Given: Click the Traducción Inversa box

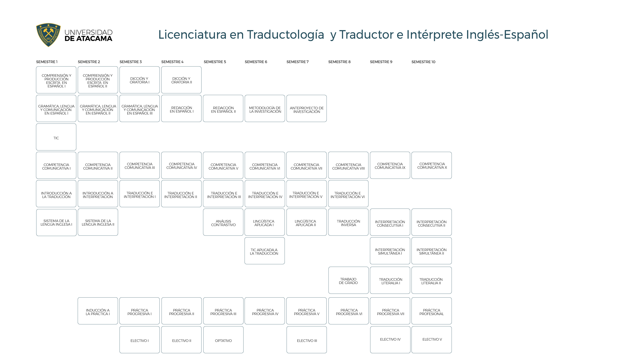Looking at the screenshot, I should (x=348, y=222).
